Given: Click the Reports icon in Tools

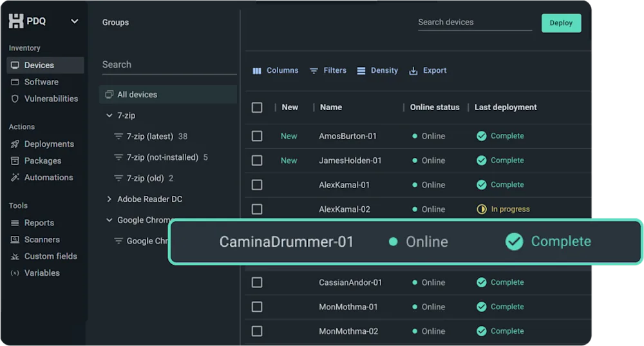Looking at the screenshot, I should click(15, 223).
